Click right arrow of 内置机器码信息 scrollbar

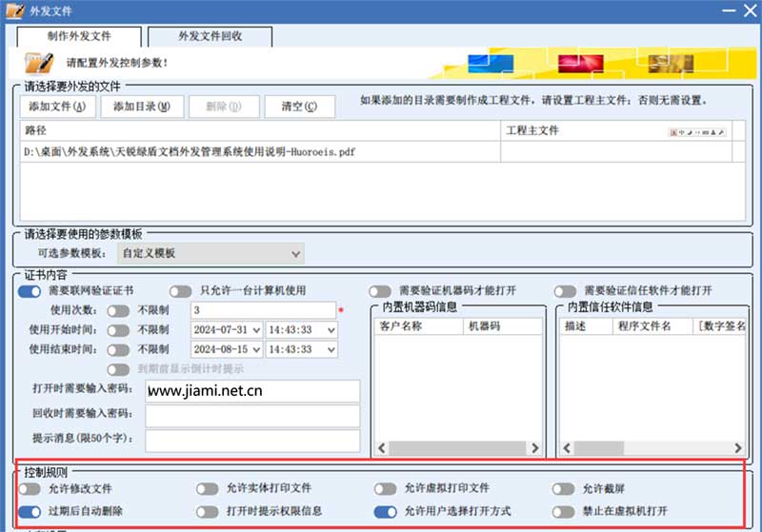(x=534, y=448)
